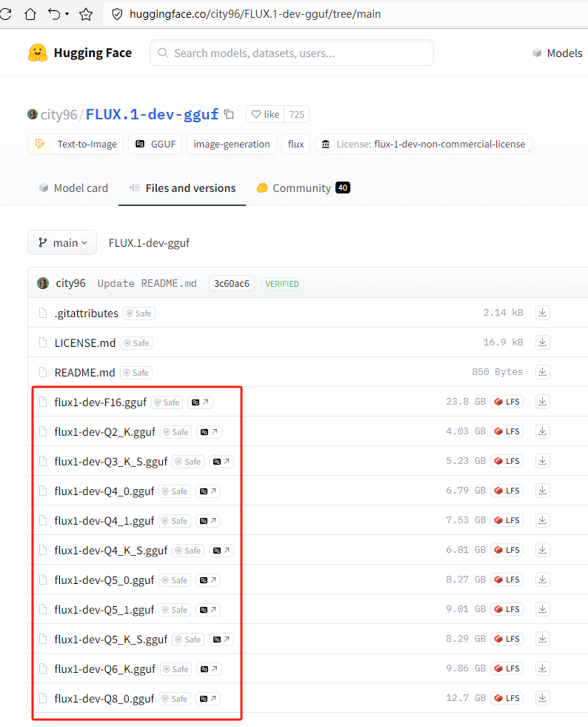Select the image-generation tag

[x=232, y=145]
